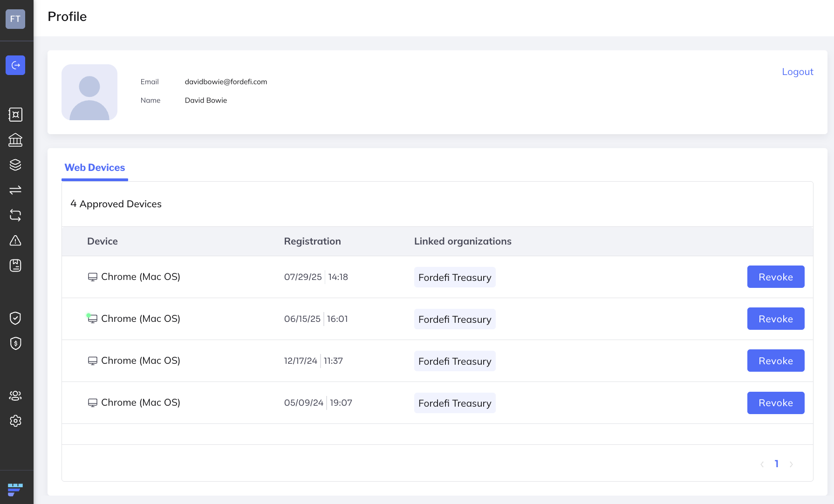Click the shield dollar sidebar icon

pos(15,343)
